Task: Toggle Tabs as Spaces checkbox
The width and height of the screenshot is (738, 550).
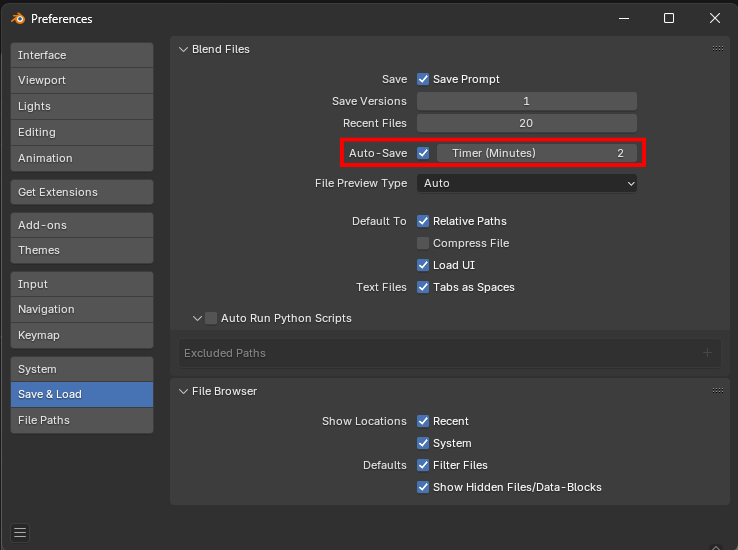Action: [x=423, y=287]
